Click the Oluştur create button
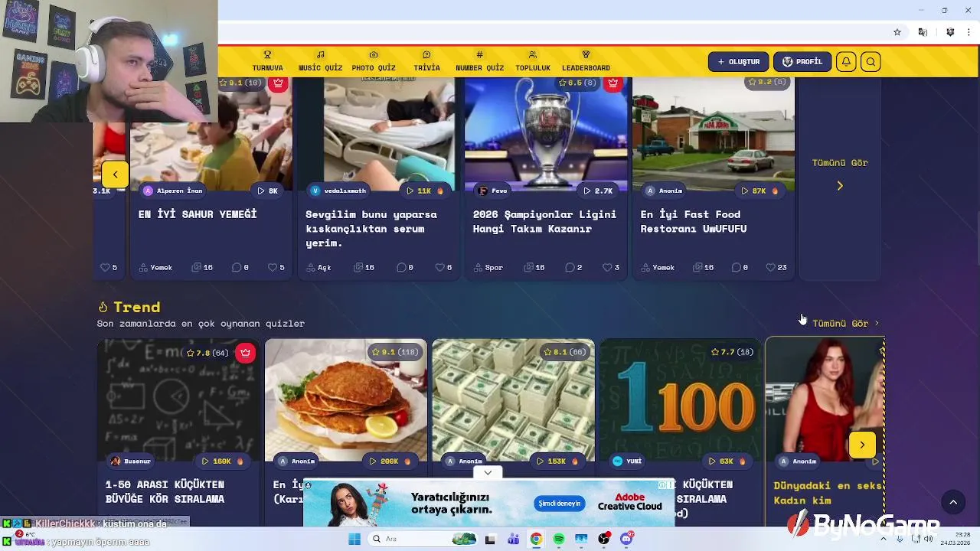 click(738, 62)
